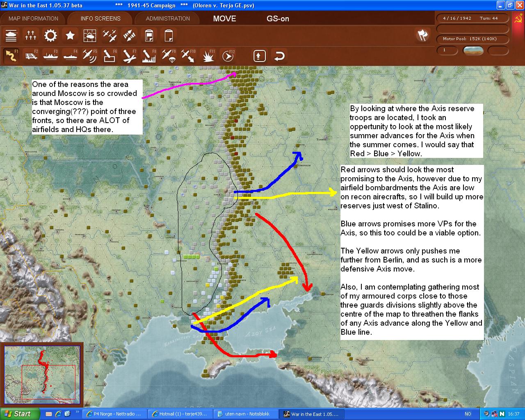The image size is (525, 420).
Task: Select Build Fortified Zone mode F11
Action: (x=208, y=56)
